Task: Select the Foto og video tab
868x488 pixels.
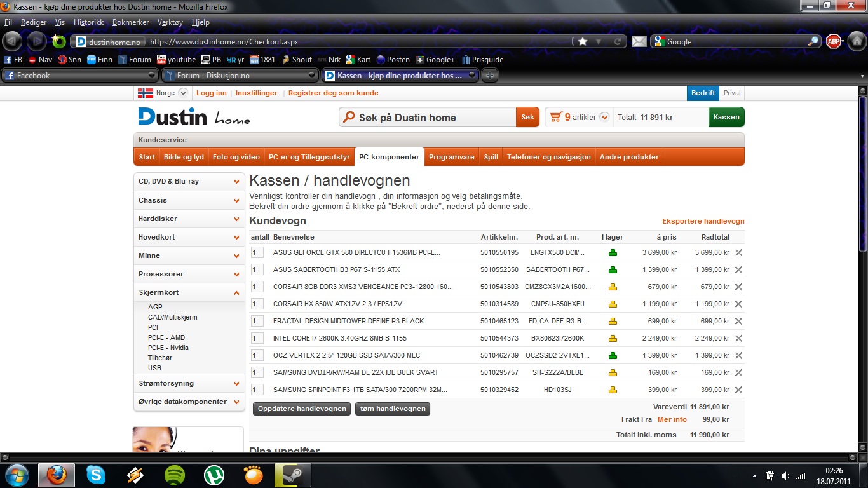Action: coord(236,157)
